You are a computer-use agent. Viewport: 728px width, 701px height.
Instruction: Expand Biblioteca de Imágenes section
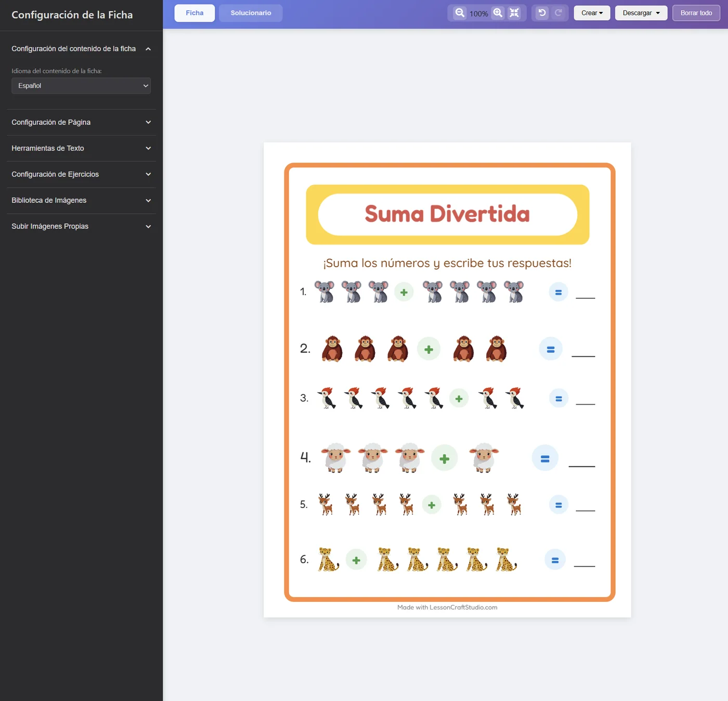[x=81, y=200]
